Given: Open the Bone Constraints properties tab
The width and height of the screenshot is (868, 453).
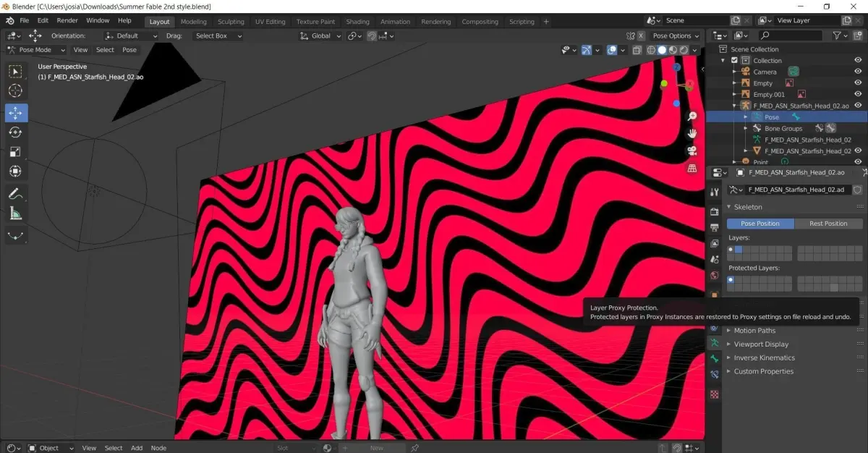Looking at the screenshot, I should click(x=715, y=375).
